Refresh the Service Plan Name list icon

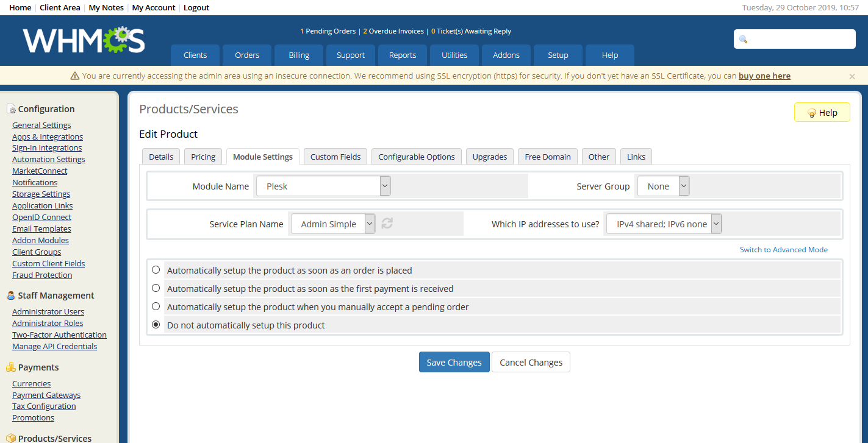tap(387, 224)
